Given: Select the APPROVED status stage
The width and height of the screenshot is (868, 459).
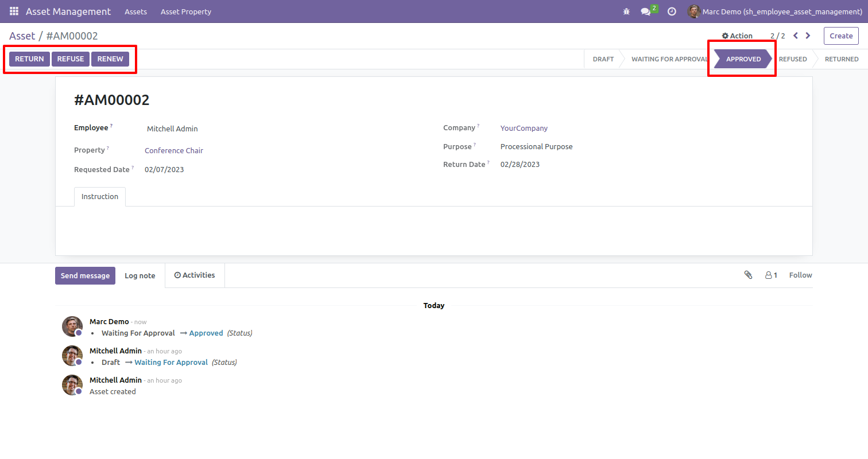Looking at the screenshot, I should (743, 59).
